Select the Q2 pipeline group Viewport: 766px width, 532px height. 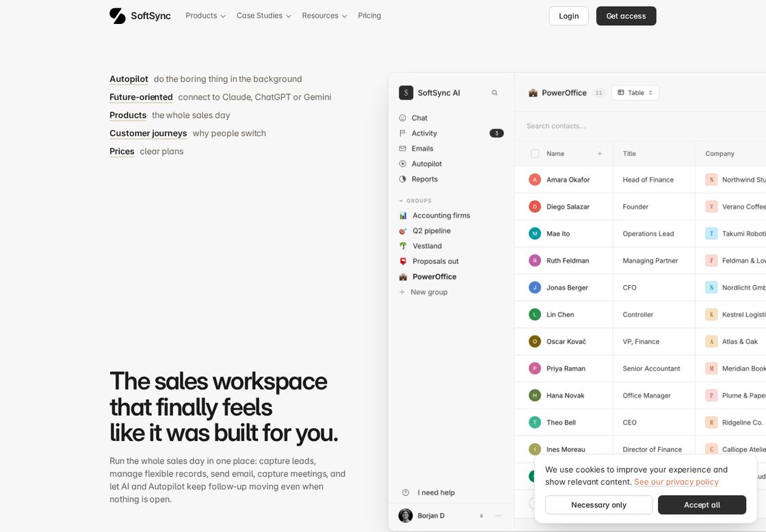click(432, 230)
